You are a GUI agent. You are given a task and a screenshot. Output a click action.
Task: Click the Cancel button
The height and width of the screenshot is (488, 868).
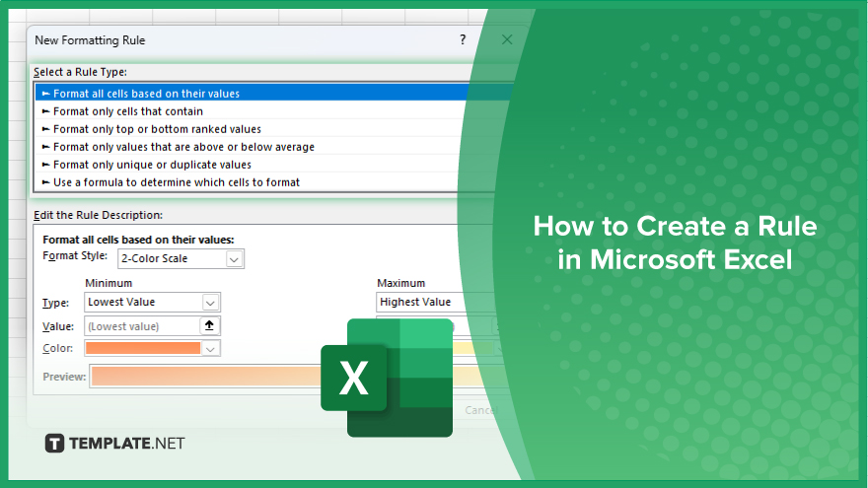coord(480,410)
